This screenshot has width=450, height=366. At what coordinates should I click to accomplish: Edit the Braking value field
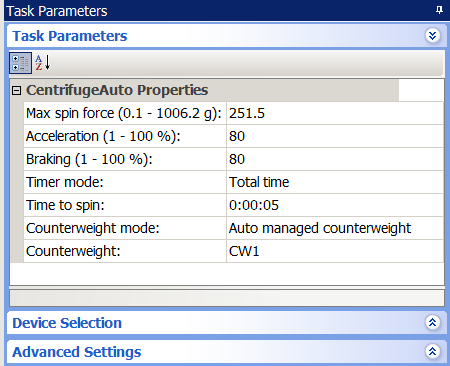335,159
